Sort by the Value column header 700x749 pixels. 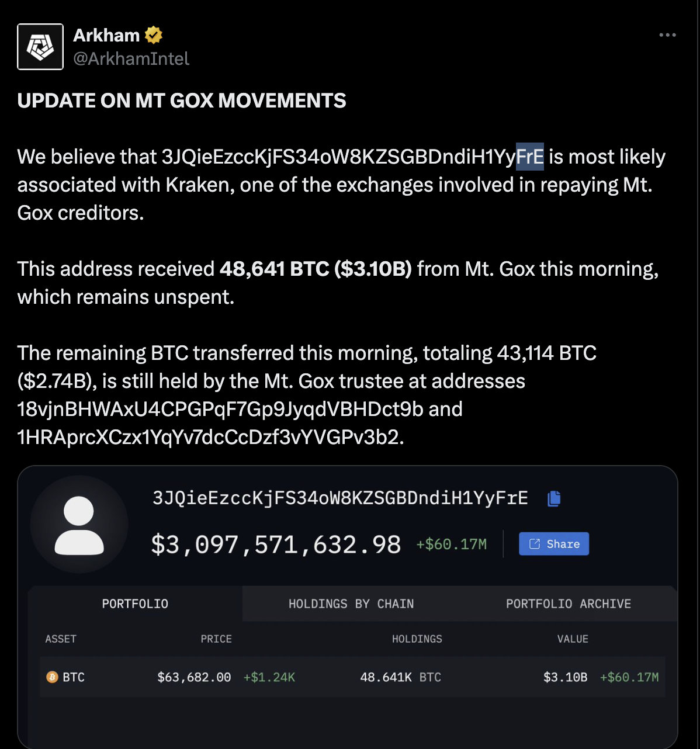click(x=573, y=639)
